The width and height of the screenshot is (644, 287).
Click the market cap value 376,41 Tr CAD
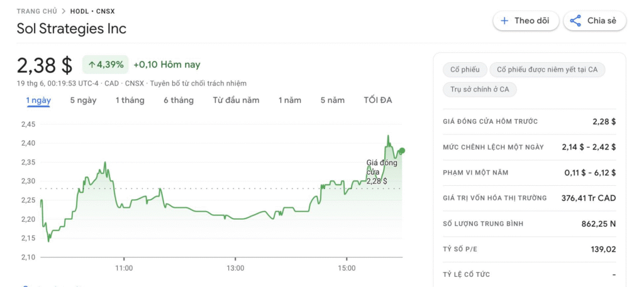pos(589,198)
